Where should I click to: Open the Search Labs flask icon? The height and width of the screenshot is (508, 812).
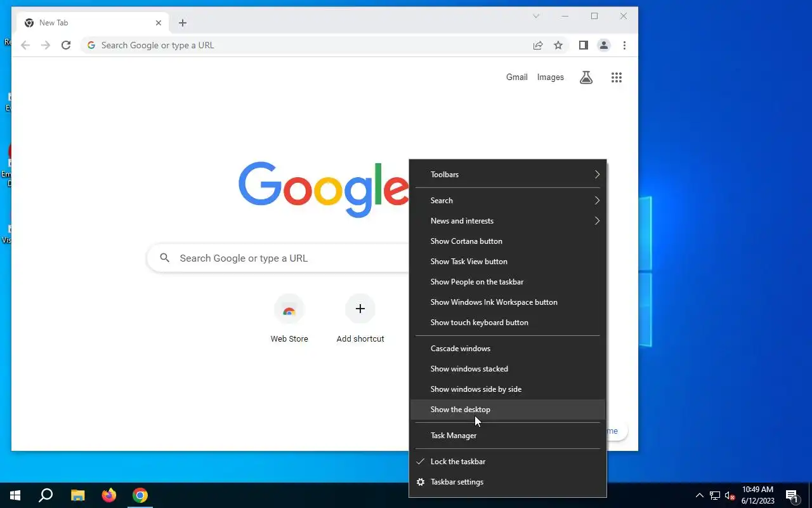586,77
